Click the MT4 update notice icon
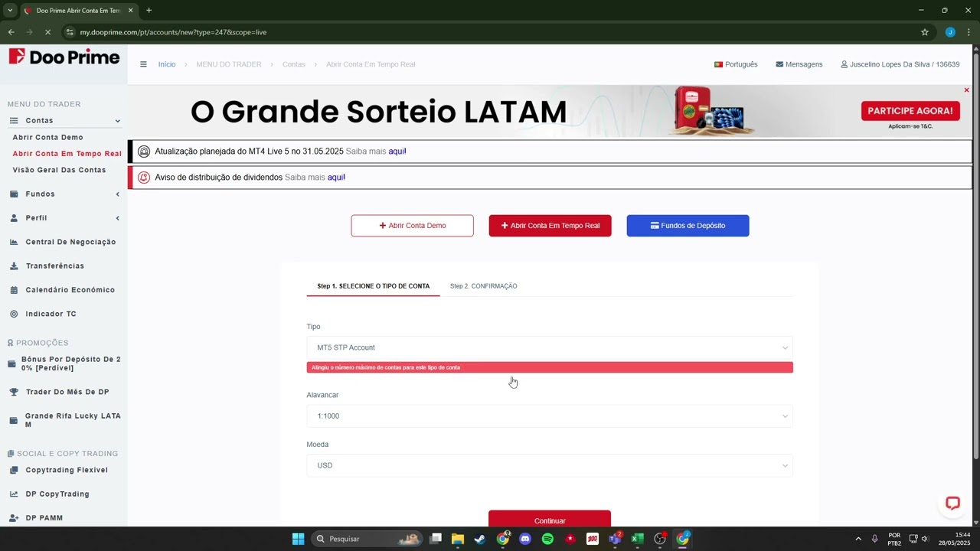This screenshot has height=551, width=980. [x=144, y=152]
